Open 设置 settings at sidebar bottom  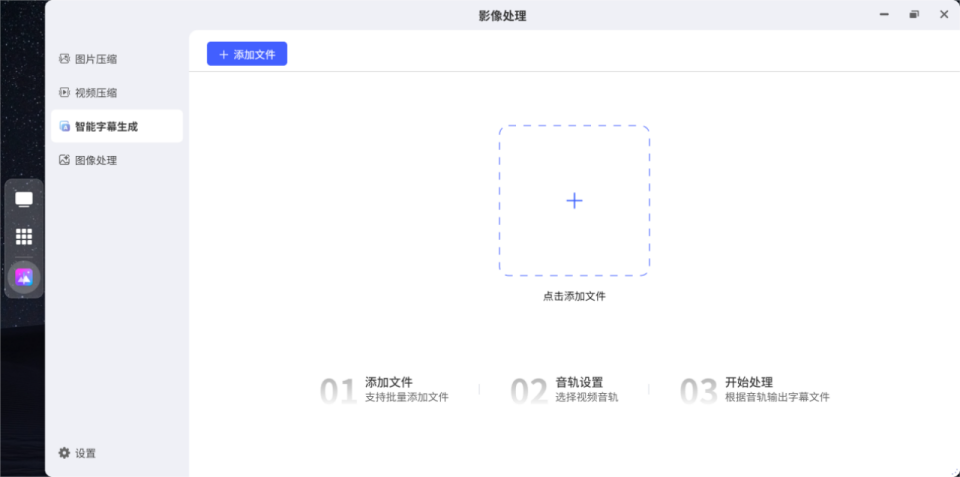[77, 453]
